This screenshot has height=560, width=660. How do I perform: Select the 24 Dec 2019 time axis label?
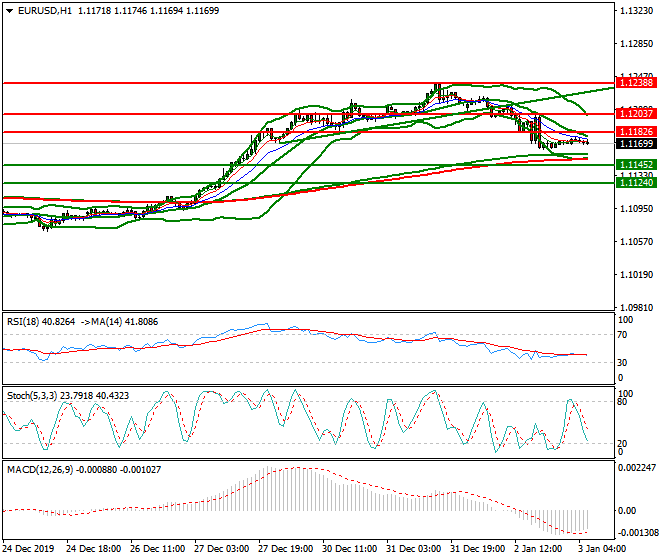click(28, 549)
